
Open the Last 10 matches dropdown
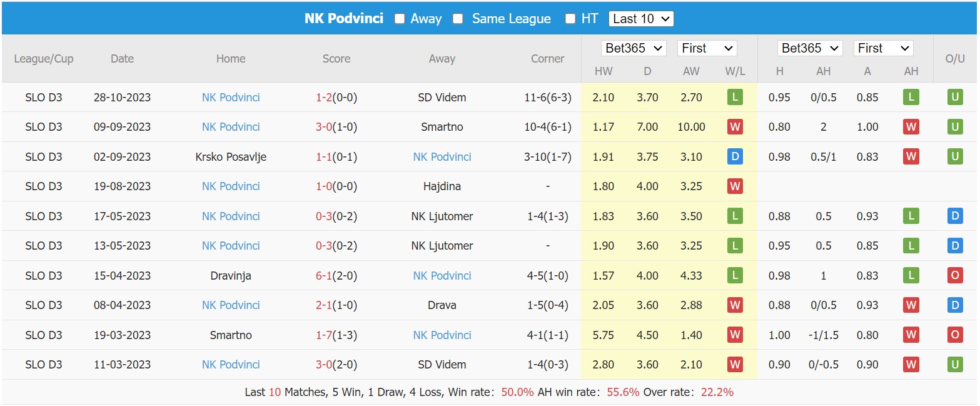[x=641, y=19]
